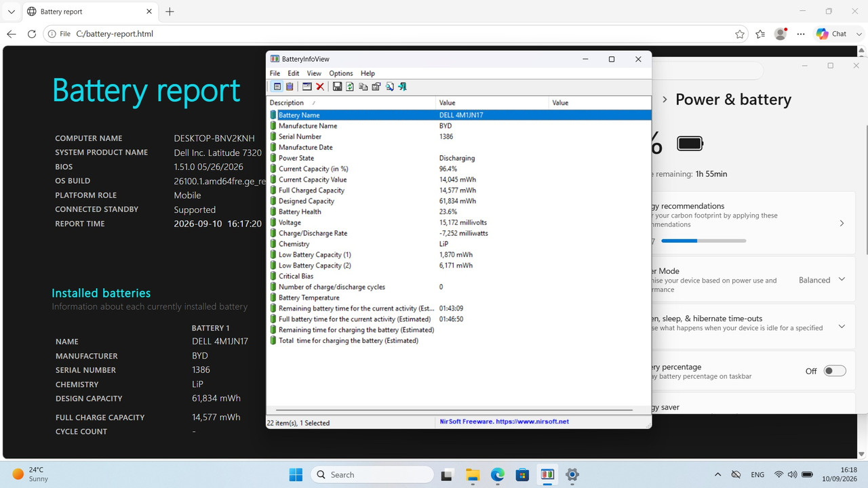Open the Edit menu in BatteryInfoView
Viewport: 868px width, 488px height.
(x=293, y=73)
